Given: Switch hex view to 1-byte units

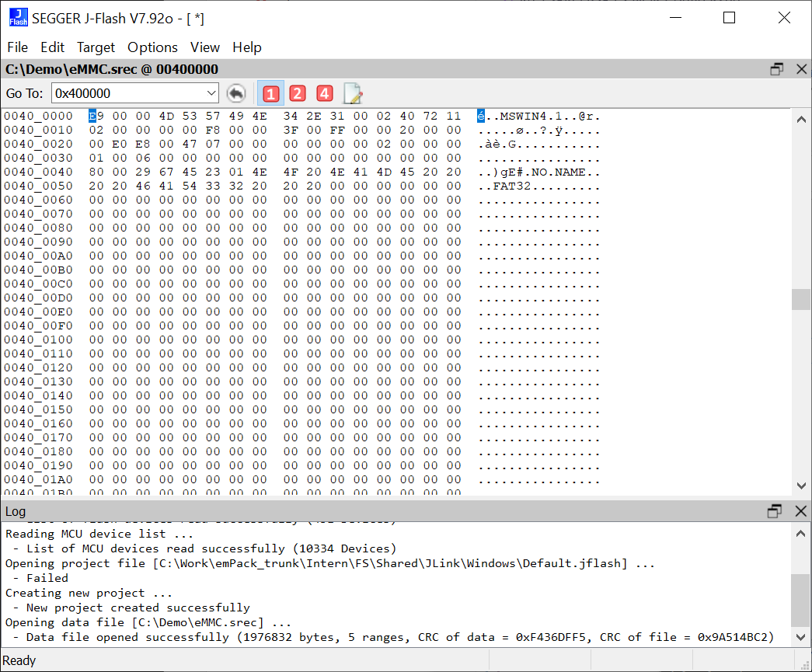Looking at the screenshot, I should point(270,94).
